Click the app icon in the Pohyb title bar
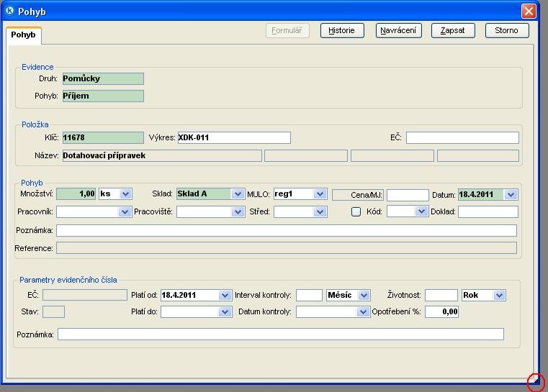This screenshot has height=392, width=548. click(9, 11)
